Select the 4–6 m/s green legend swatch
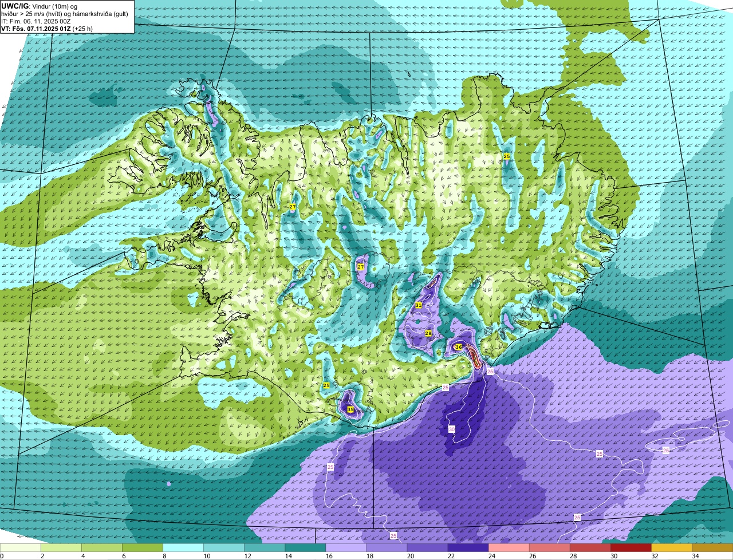Viewport: 733px width, 560px height. point(102,548)
